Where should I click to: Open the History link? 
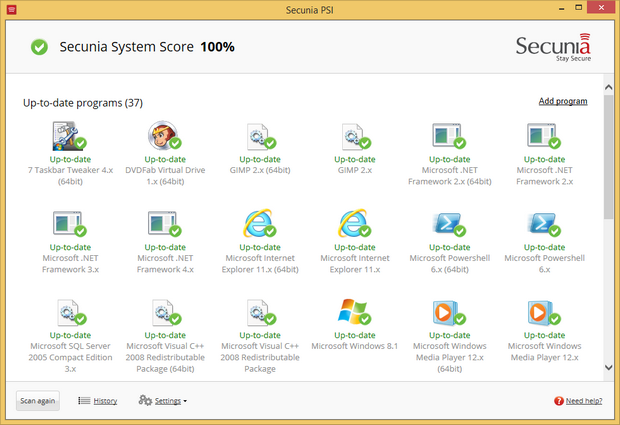(x=105, y=401)
